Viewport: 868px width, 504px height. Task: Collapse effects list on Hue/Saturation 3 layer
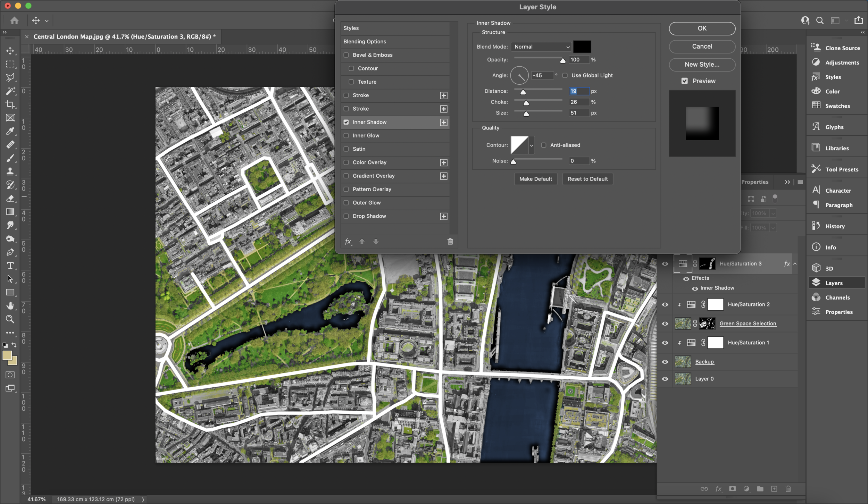coord(795,264)
